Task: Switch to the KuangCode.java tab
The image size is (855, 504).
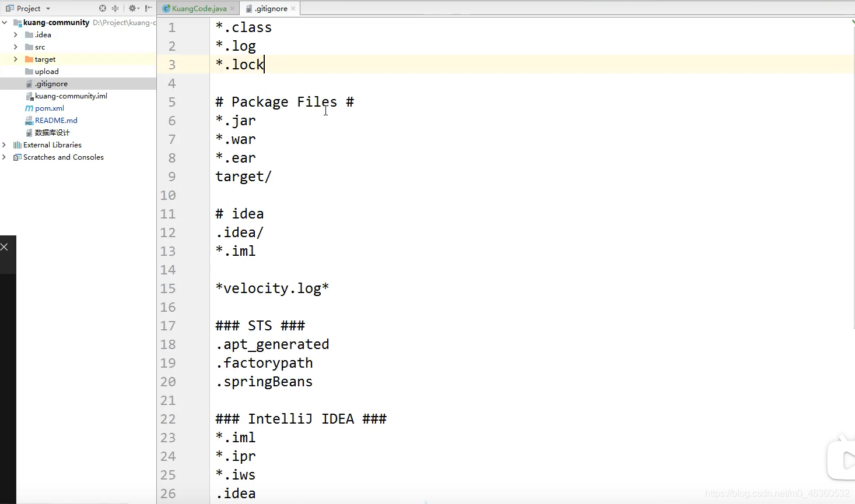Action: [x=199, y=9]
